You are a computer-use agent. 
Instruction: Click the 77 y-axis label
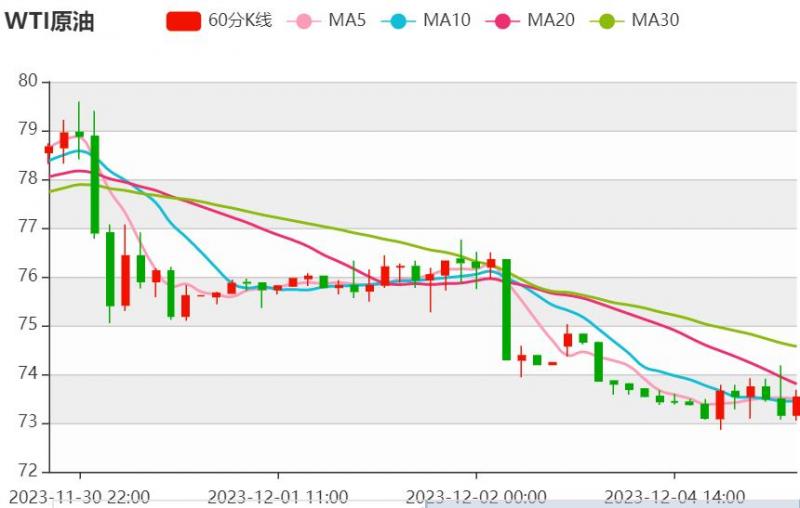tap(28, 227)
